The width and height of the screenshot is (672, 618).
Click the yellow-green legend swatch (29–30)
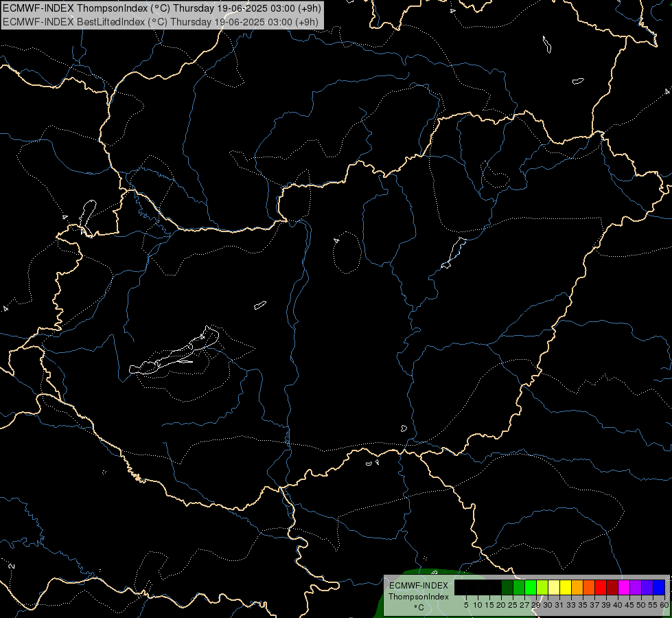[x=542, y=588]
